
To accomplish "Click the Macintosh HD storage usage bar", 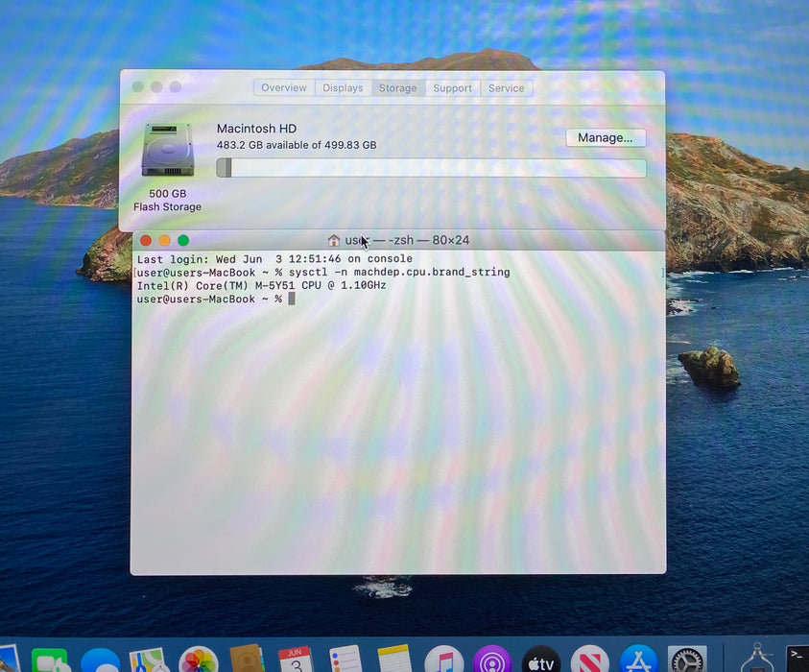I will click(431, 168).
